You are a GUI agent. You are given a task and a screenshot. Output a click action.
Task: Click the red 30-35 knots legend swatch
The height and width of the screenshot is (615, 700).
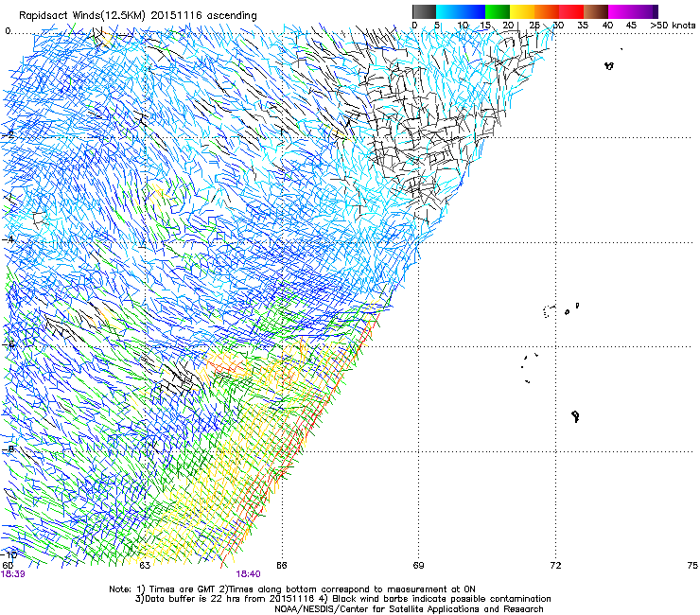point(571,11)
